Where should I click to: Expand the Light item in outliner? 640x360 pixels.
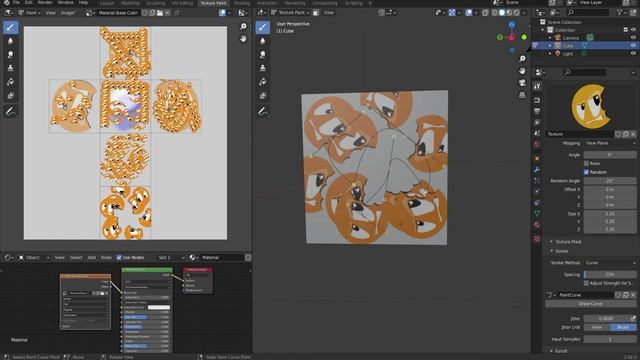(550, 53)
